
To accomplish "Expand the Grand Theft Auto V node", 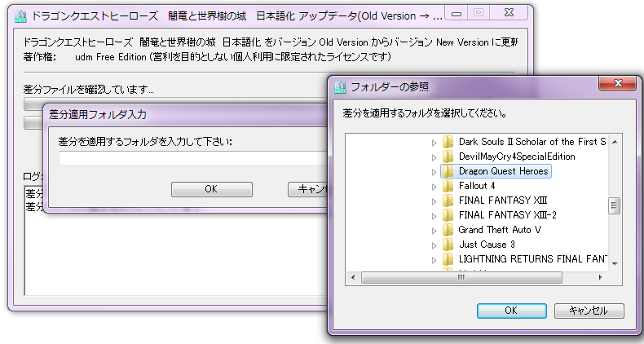I will (434, 230).
